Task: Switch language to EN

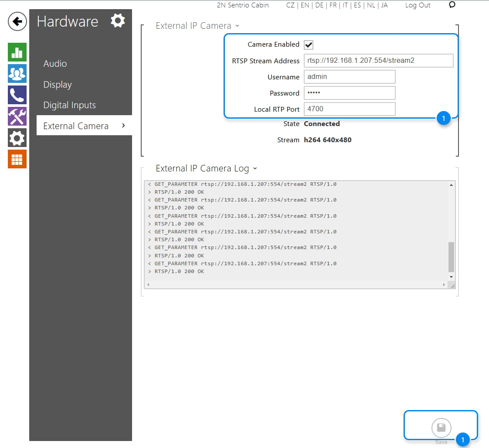Action: (305, 5)
